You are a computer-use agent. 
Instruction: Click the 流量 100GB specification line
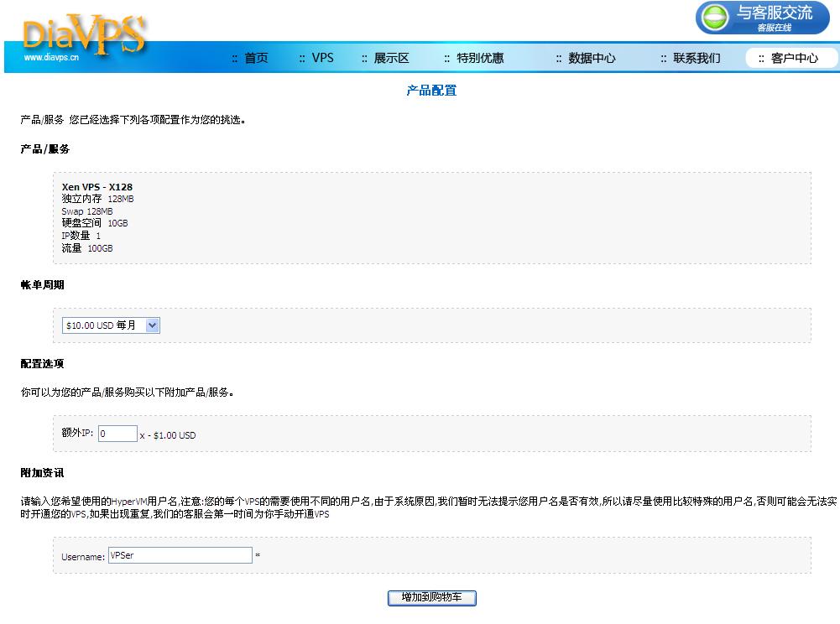point(87,248)
